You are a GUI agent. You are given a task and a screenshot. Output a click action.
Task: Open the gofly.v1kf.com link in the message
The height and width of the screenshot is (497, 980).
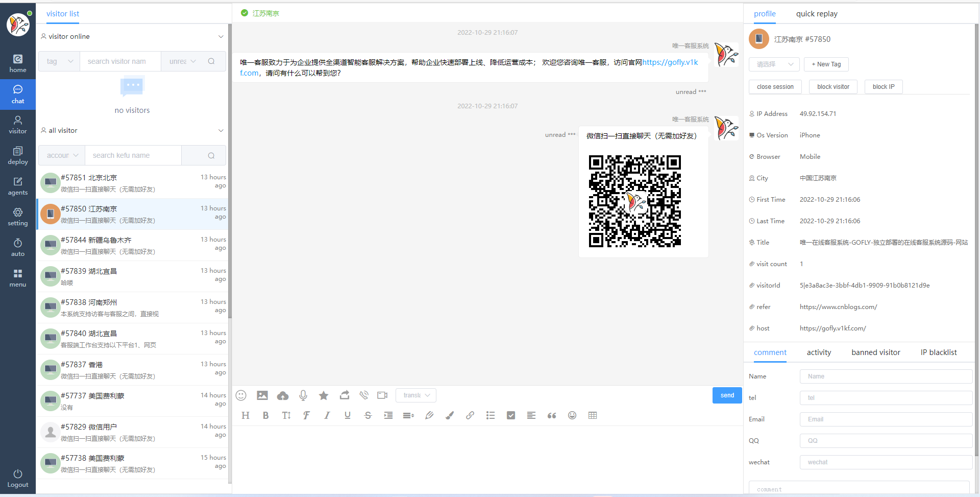point(670,62)
